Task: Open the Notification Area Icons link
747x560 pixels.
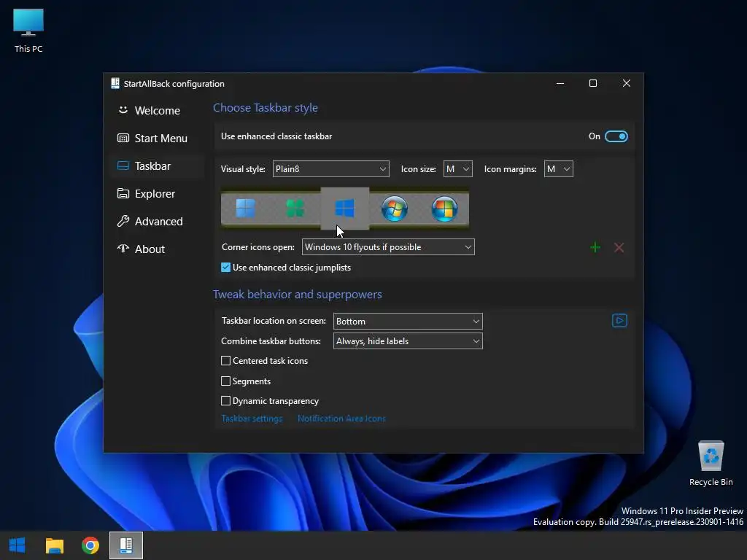Action: click(341, 418)
